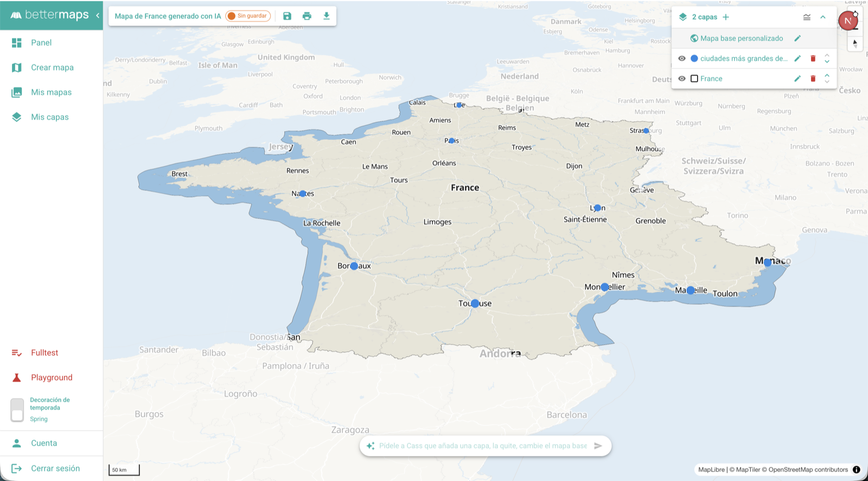Delete the France layer
The image size is (868, 481).
pos(813,79)
